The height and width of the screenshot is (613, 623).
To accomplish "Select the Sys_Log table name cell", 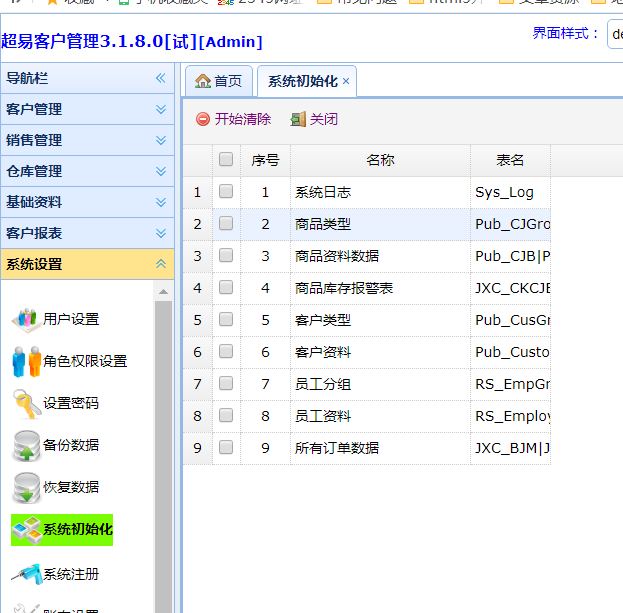I will click(x=510, y=193).
